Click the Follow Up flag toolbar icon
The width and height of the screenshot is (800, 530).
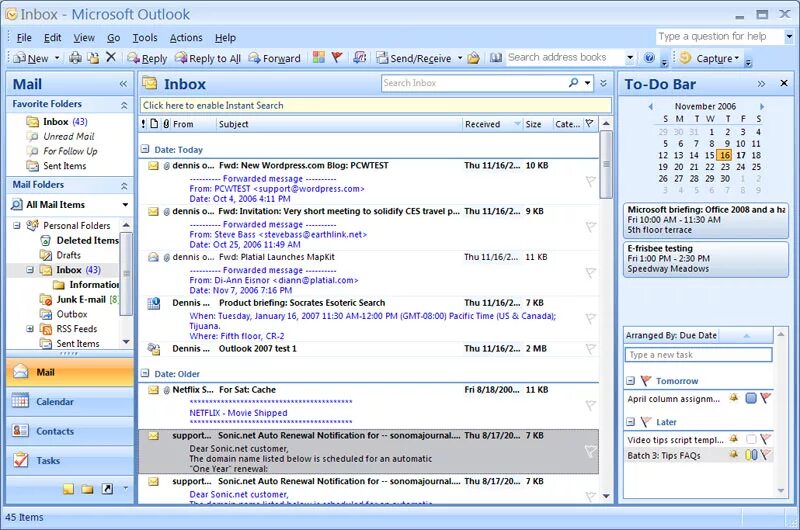[x=337, y=58]
